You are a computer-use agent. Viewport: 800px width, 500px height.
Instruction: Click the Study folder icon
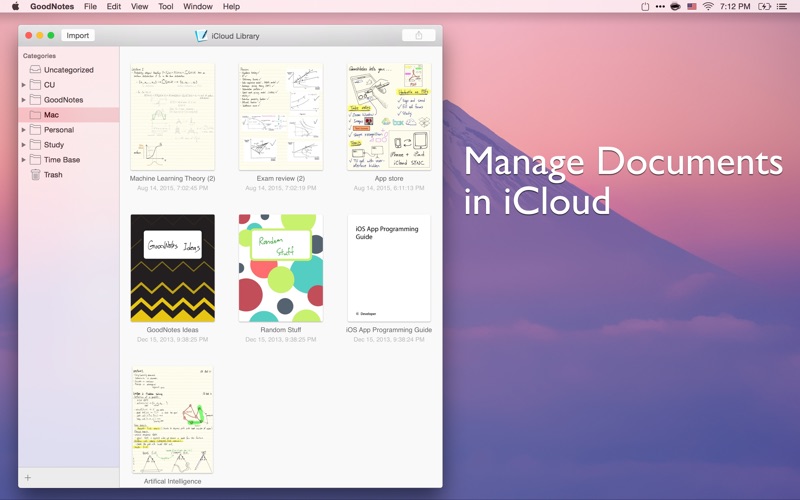point(35,144)
